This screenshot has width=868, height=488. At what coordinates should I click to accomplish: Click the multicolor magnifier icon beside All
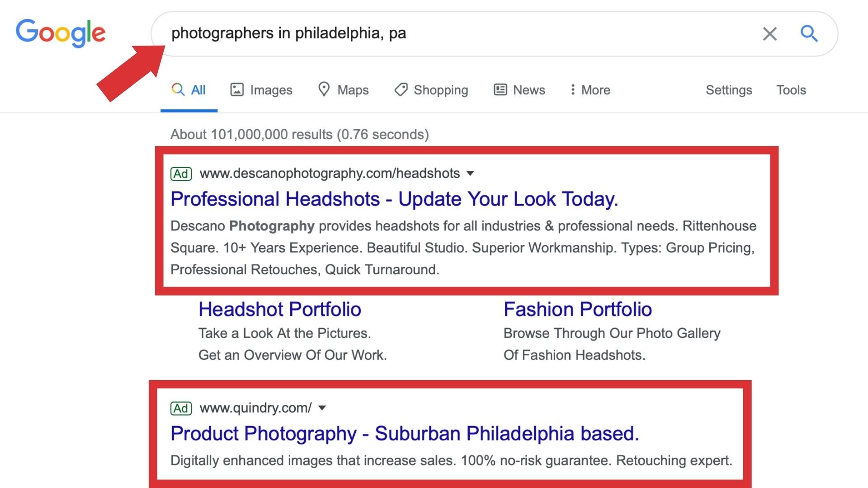(x=178, y=89)
